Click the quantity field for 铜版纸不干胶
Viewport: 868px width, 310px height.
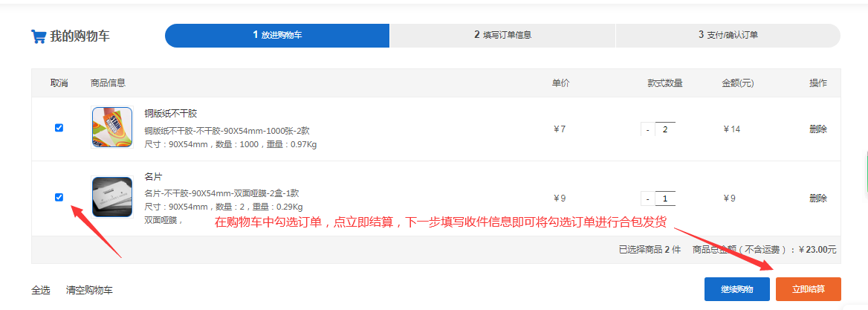pyautogui.click(x=665, y=129)
